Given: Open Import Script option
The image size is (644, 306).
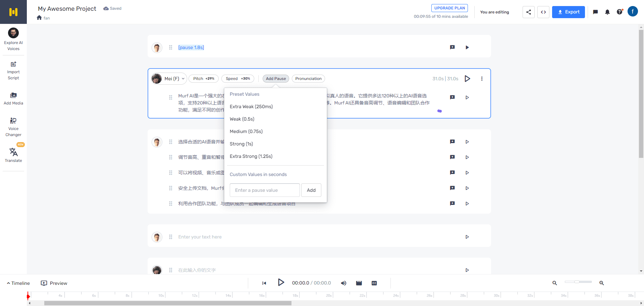Looking at the screenshot, I should point(13,71).
